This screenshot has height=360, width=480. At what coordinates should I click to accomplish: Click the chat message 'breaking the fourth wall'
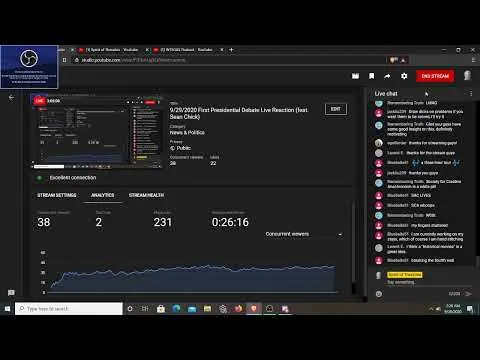click(x=432, y=260)
